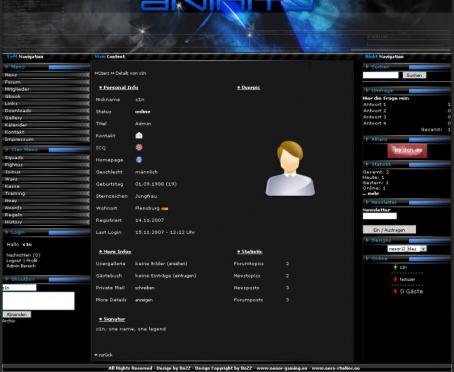Click the Logout link

[14, 260]
